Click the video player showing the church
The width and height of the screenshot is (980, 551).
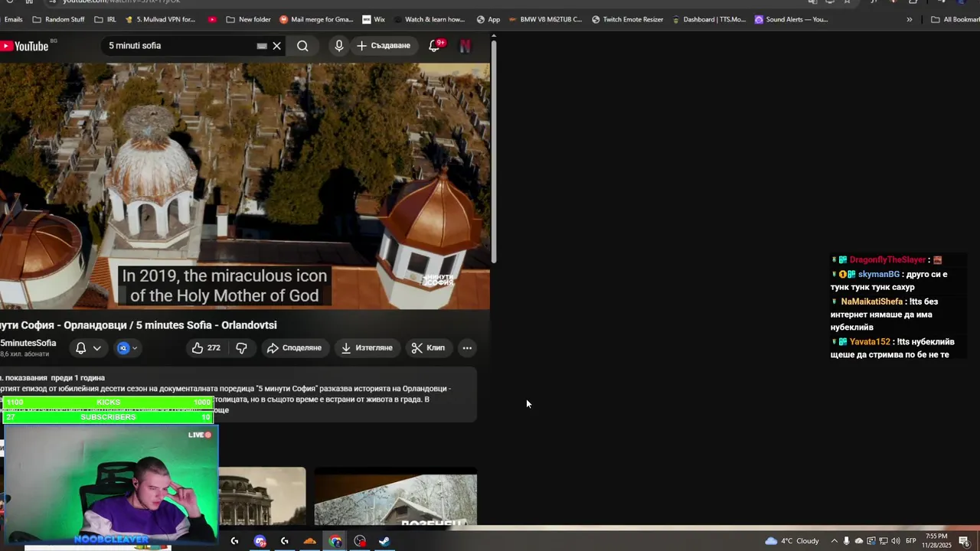coord(245,186)
